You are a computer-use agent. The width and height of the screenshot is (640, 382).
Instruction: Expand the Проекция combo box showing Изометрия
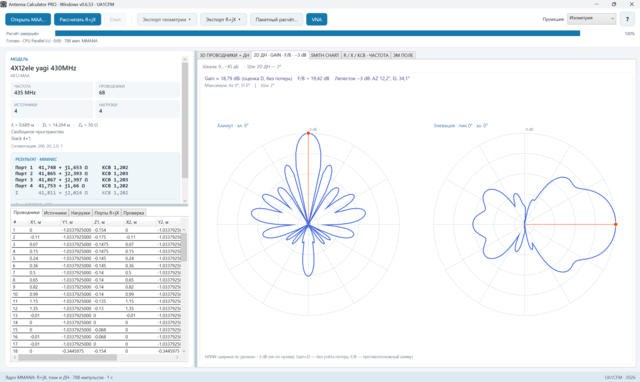pos(591,18)
